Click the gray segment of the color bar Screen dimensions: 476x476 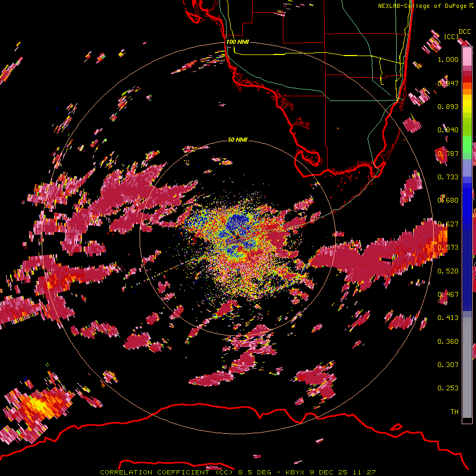[467, 368]
